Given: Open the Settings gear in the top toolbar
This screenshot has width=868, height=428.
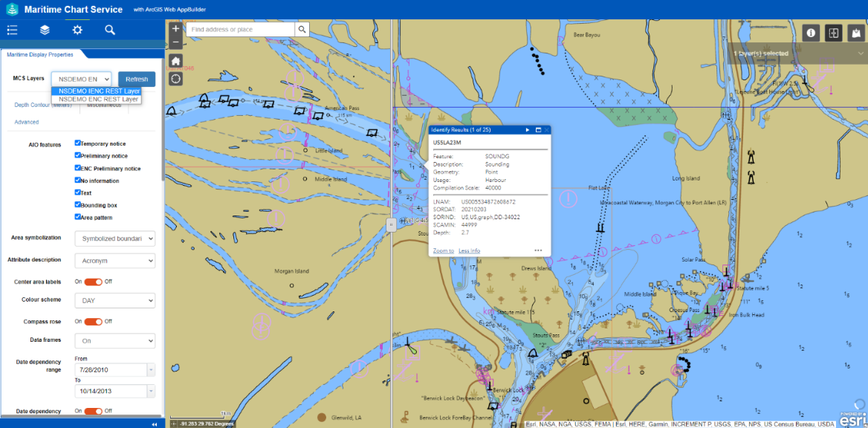Looking at the screenshot, I should 77,30.
